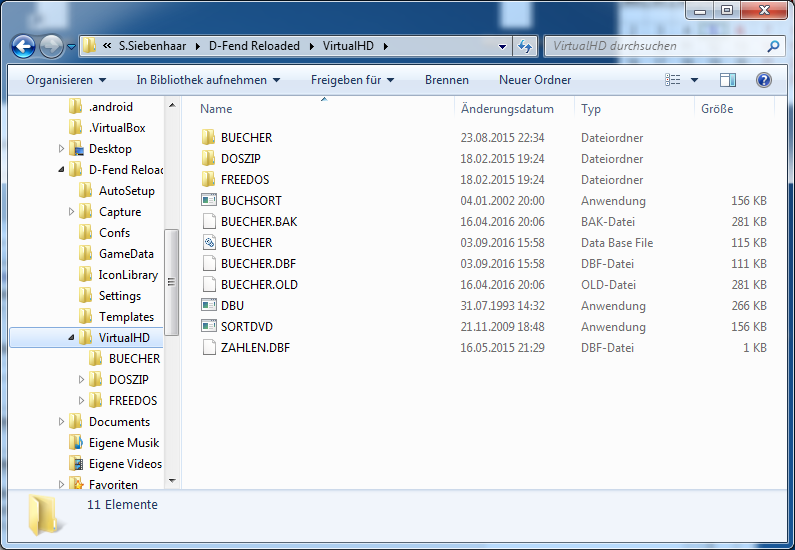Expand the Capture tree node

[71, 211]
